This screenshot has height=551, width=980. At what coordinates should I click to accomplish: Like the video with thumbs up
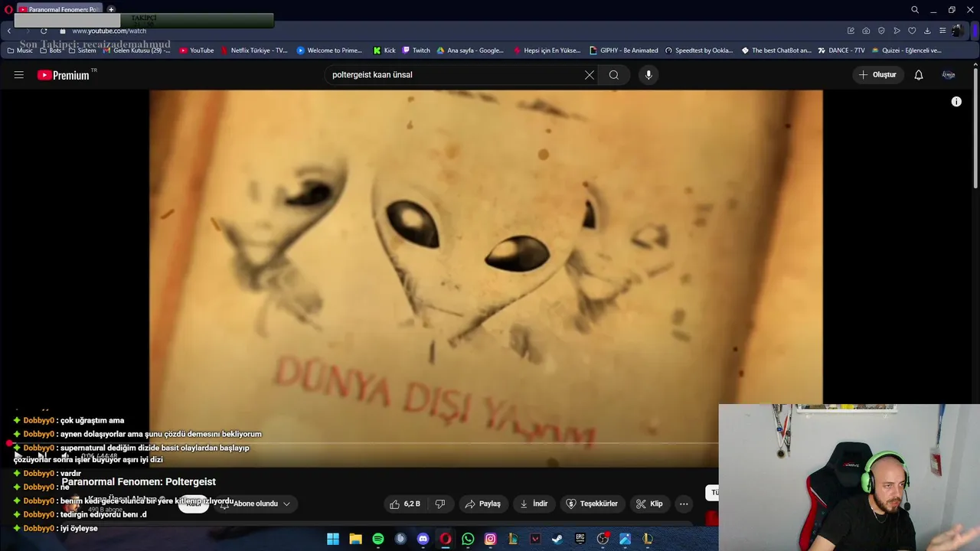[x=405, y=504]
